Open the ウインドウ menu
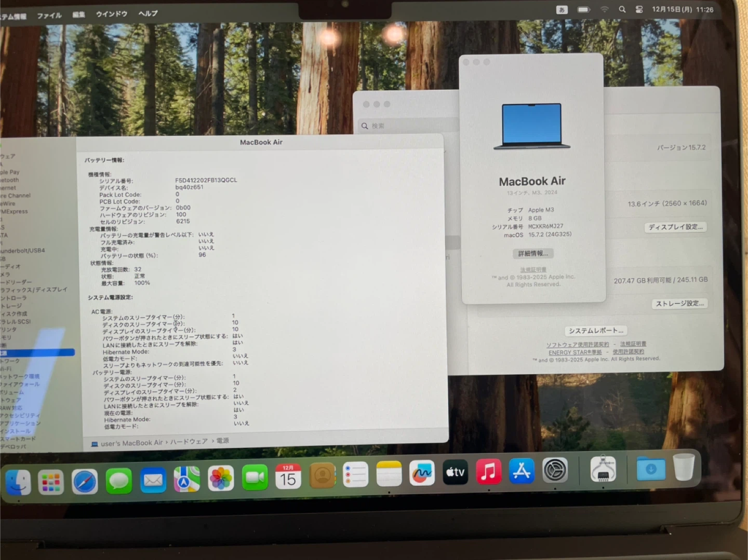The height and width of the screenshot is (560, 748). [112, 14]
